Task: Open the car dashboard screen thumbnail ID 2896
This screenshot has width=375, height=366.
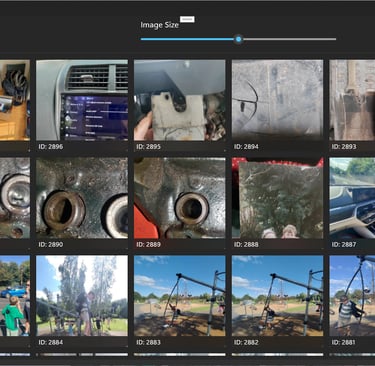Action: click(x=82, y=100)
